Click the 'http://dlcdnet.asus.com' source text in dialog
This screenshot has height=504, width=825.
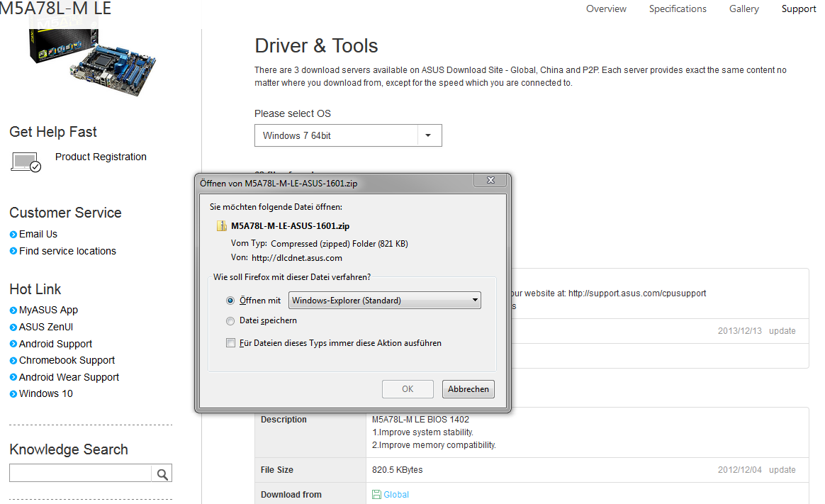pos(297,258)
